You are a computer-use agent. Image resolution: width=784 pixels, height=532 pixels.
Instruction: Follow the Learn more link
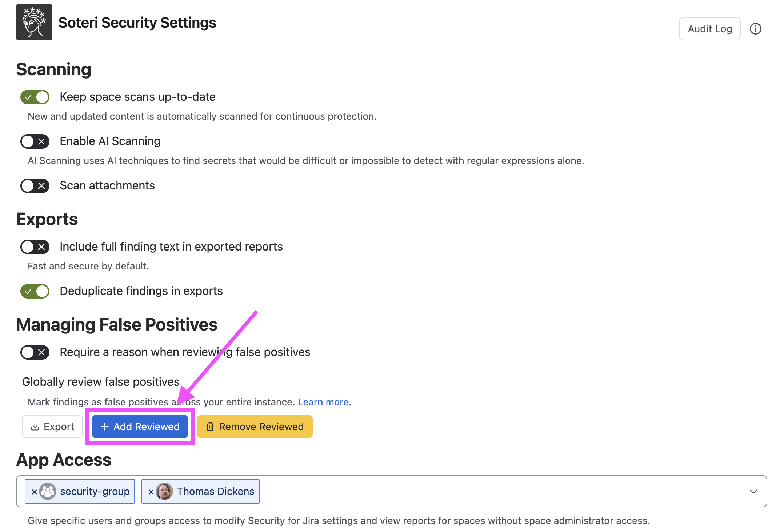324,402
